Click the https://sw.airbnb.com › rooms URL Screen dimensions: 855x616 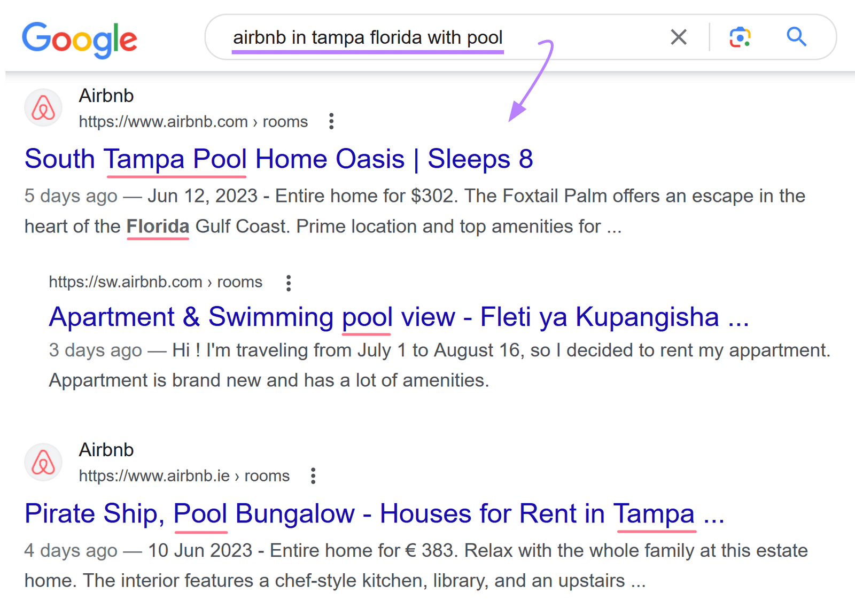(x=156, y=282)
